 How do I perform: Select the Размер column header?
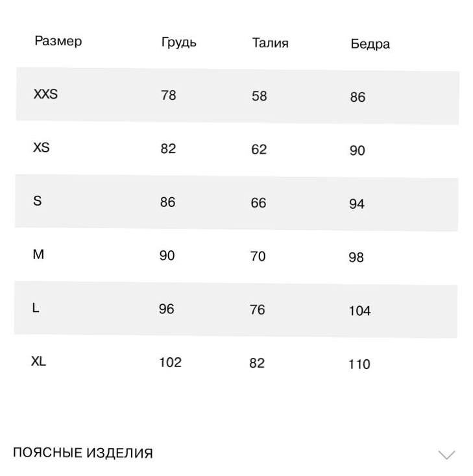58,41
